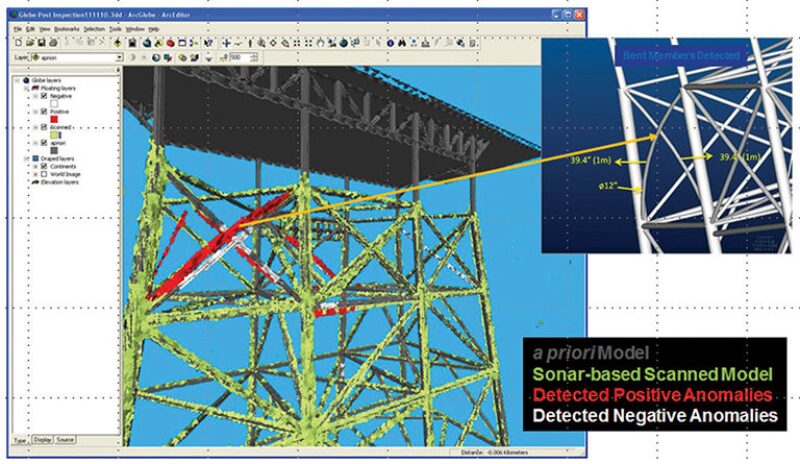This screenshot has width=800, height=464.
Task: Enable the World Image layer checkbox
Action: [x=44, y=173]
